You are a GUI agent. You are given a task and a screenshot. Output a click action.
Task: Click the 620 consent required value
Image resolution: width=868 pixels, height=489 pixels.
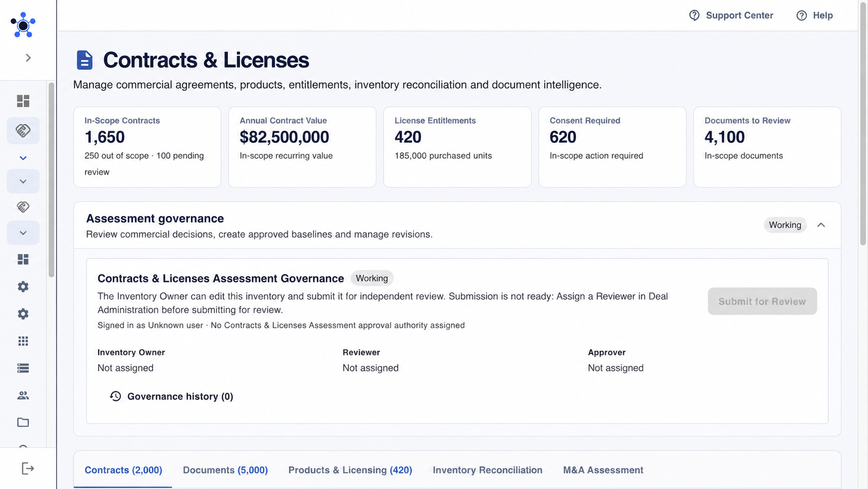pyautogui.click(x=563, y=137)
